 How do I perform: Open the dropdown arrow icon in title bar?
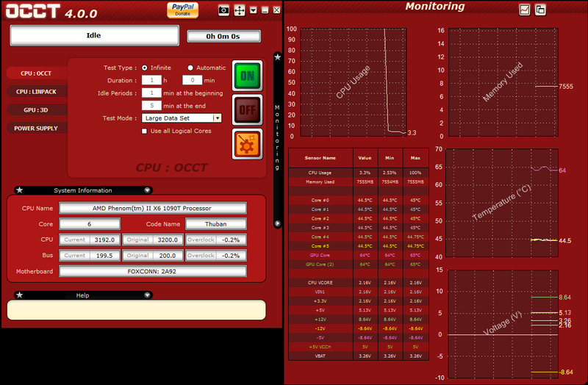pos(254,10)
